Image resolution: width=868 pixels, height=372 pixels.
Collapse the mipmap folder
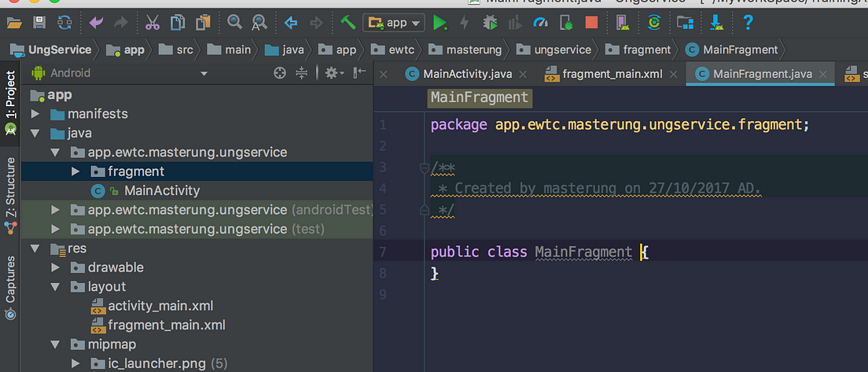point(55,344)
